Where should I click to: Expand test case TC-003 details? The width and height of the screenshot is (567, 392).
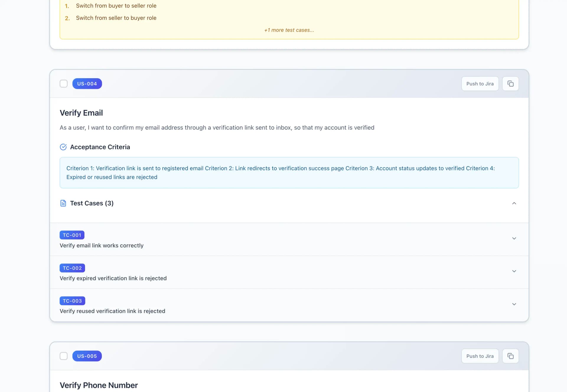point(514,304)
